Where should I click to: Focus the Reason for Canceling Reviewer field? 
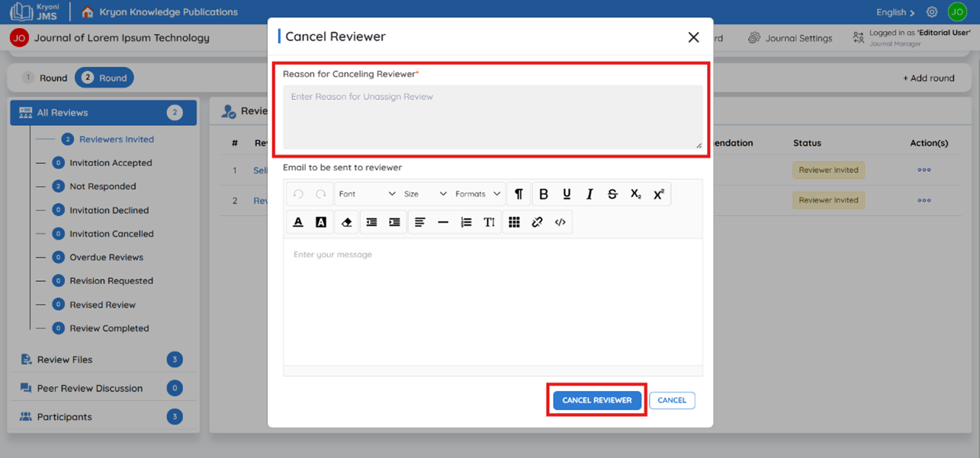493,117
